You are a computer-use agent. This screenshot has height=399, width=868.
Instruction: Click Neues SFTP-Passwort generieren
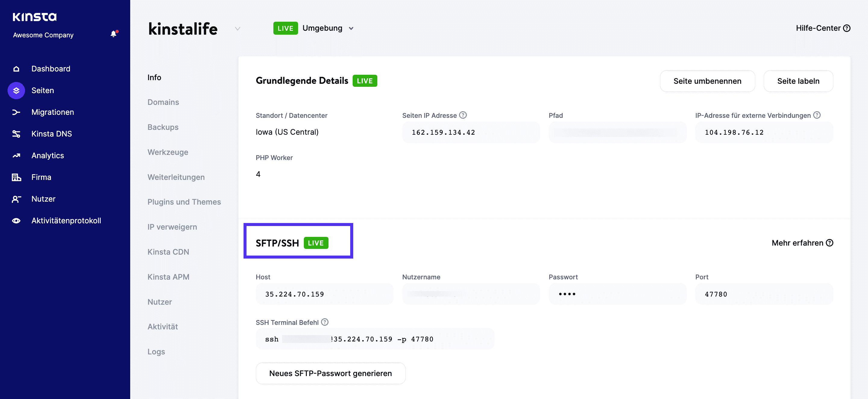(x=330, y=373)
